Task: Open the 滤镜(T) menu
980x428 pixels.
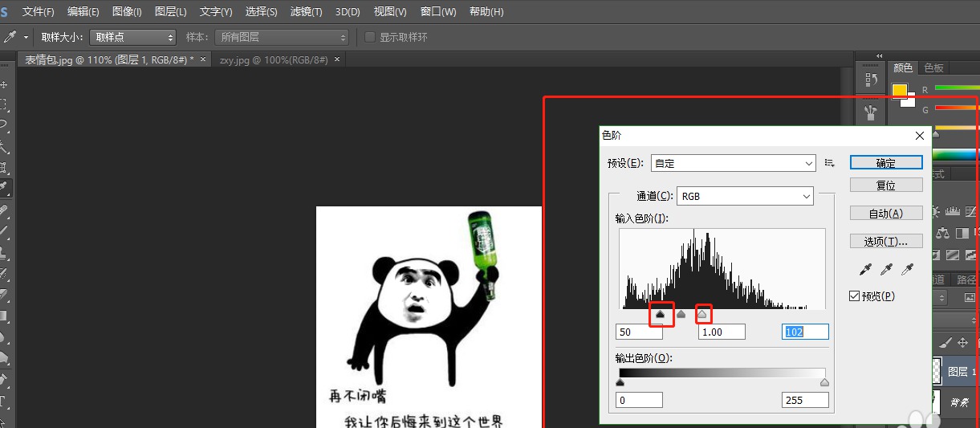Action: [x=306, y=12]
